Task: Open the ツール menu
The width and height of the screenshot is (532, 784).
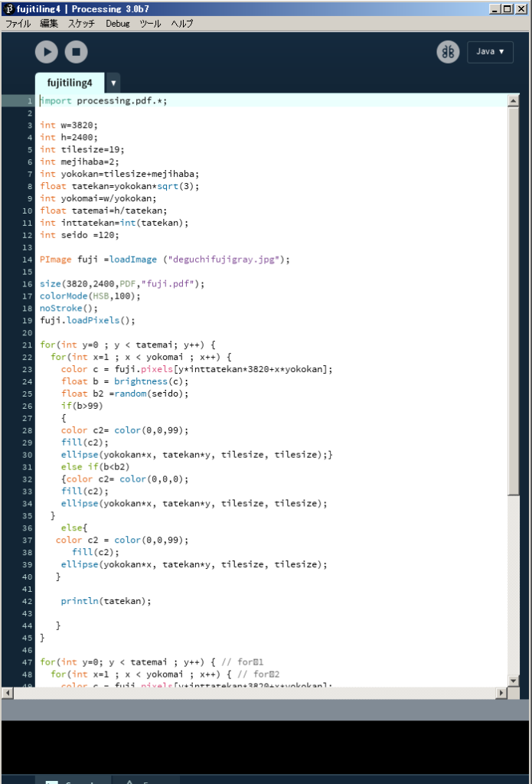Action: pos(150,24)
